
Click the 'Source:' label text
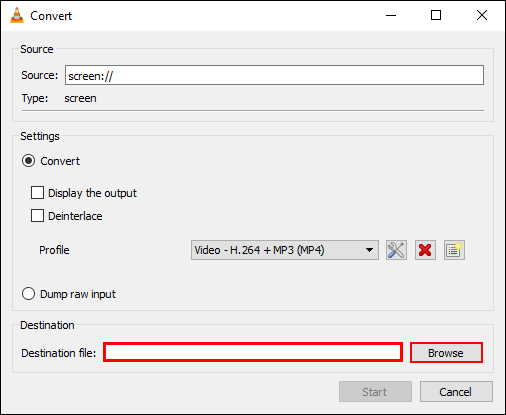(x=40, y=75)
